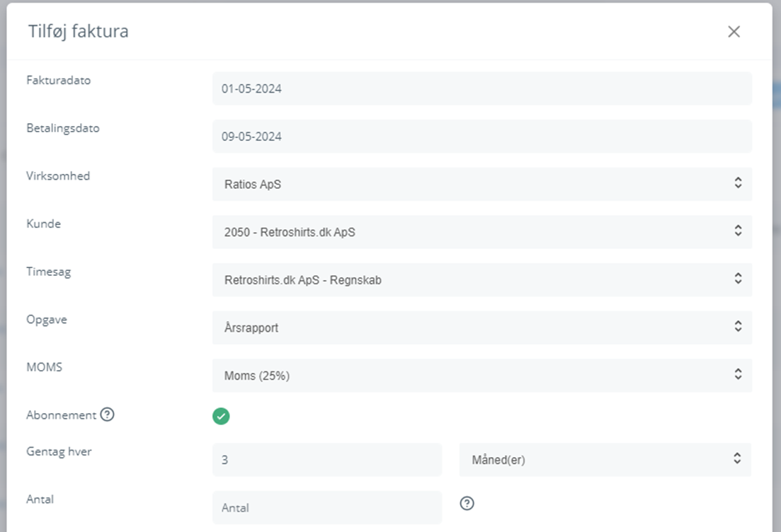Close the Tilføj faktura dialog
This screenshot has width=781, height=532.
pos(734,32)
